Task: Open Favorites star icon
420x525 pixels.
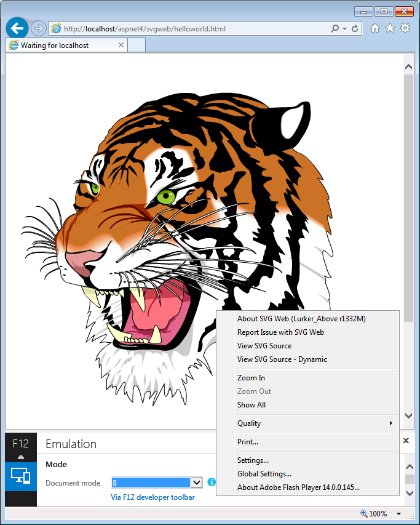Action: pyautogui.click(x=390, y=28)
